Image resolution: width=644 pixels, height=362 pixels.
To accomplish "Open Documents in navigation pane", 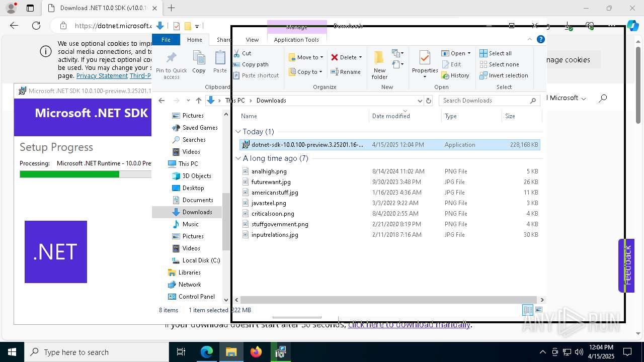I will pyautogui.click(x=192, y=200).
